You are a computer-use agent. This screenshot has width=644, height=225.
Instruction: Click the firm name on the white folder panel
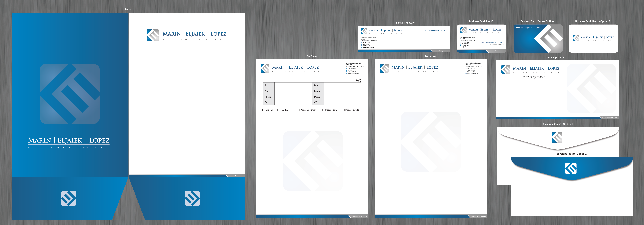[195, 34]
